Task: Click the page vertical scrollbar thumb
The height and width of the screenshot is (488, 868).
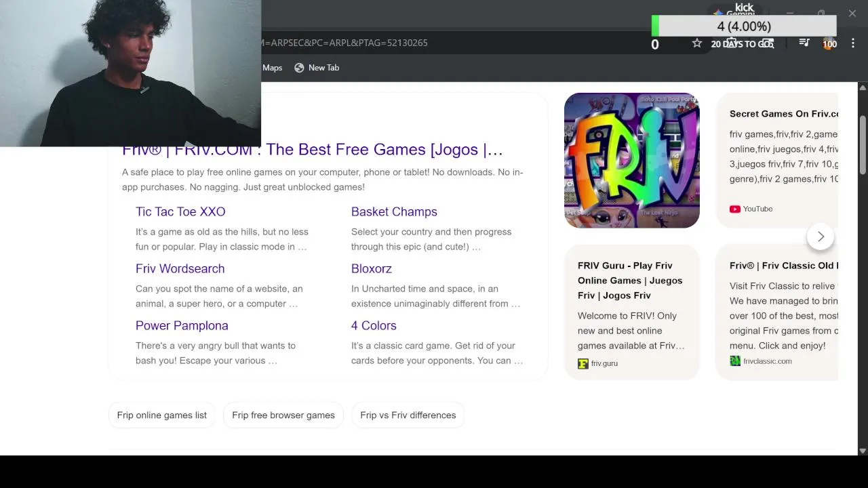Action: coord(863,146)
